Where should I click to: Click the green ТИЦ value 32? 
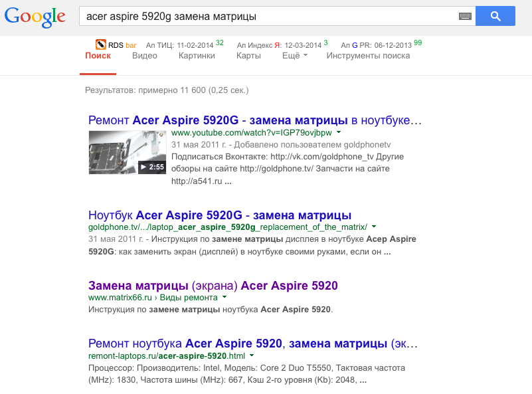[220, 43]
